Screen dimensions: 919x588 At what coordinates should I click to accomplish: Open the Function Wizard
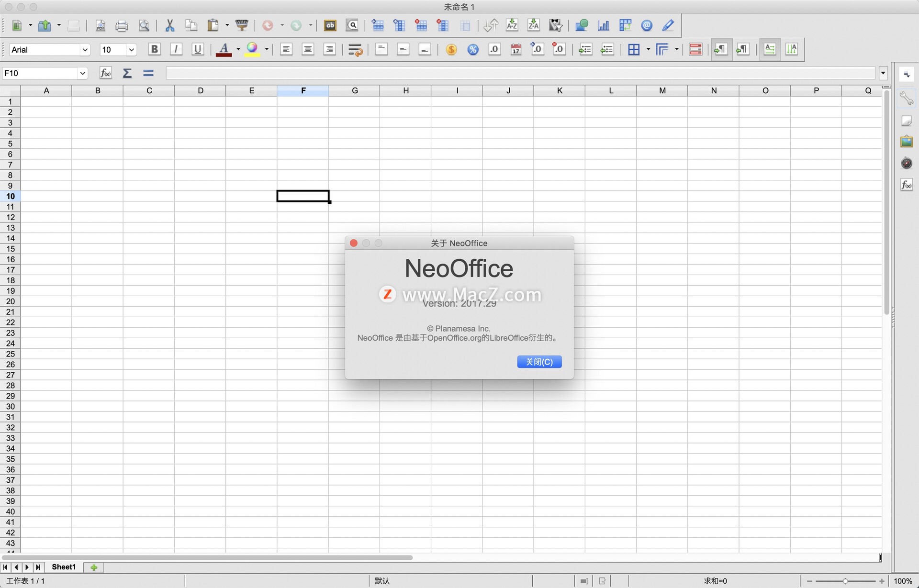pyautogui.click(x=105, y=73)
